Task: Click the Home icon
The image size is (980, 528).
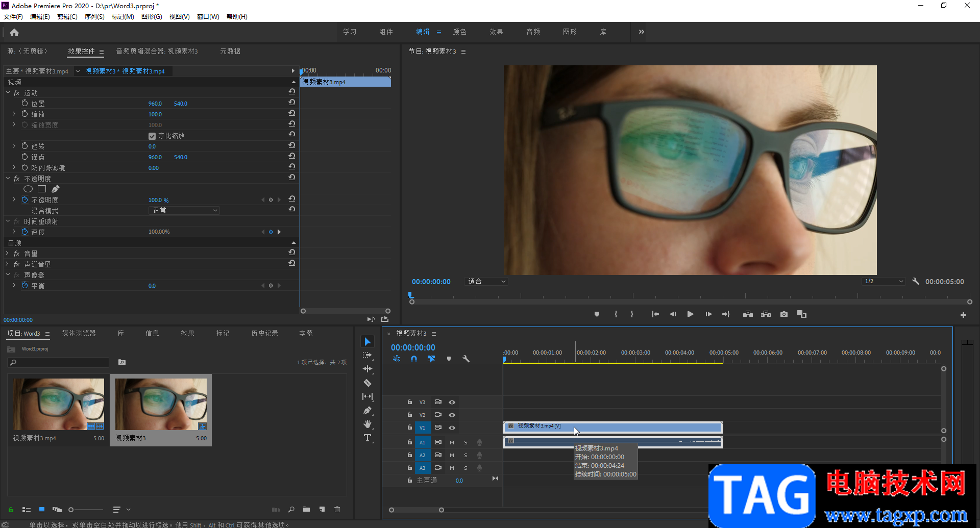Action: 14,33
